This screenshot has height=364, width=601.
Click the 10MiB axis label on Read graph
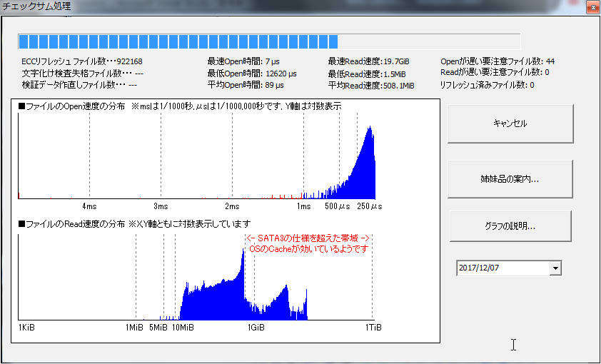coord(183,328)
